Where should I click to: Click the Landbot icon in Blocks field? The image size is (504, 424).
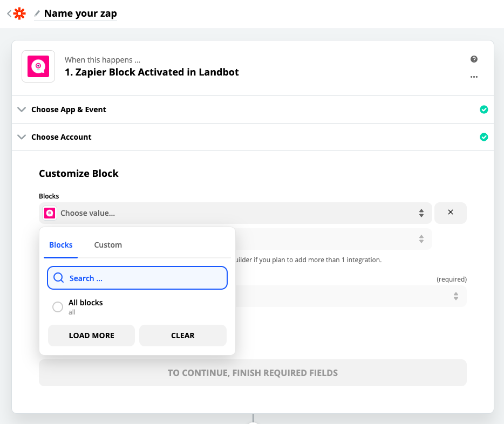pos(50,213)
